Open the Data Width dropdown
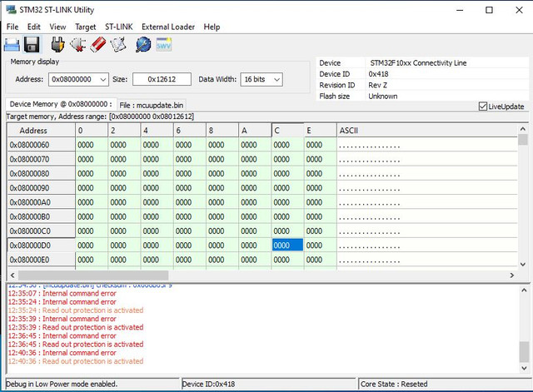 (x=277, y=80)
